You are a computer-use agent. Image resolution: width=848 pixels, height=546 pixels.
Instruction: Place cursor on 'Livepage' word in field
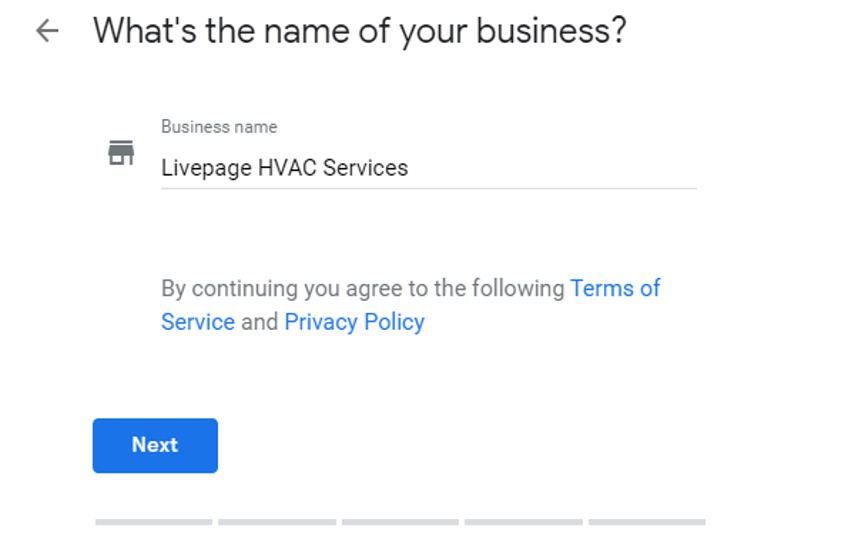(207, 168)
